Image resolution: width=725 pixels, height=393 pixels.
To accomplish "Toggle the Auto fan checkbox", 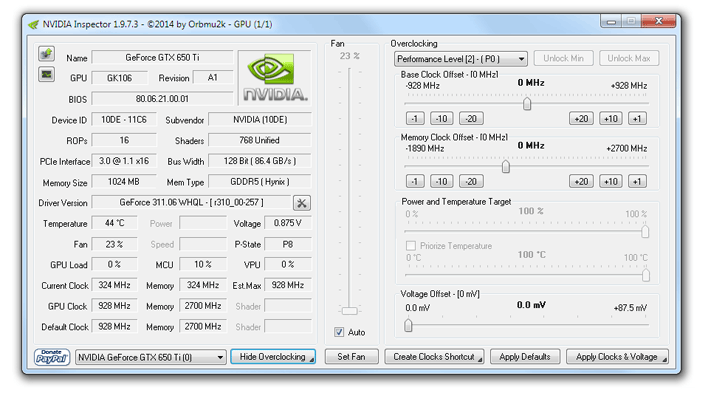I will pyautogui.click(x=339, y=332).
